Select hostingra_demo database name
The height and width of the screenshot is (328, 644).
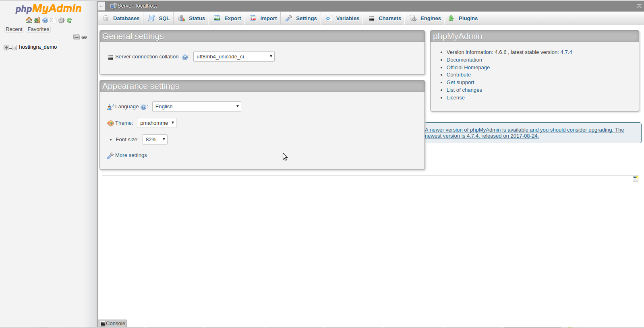coord(38,47)
